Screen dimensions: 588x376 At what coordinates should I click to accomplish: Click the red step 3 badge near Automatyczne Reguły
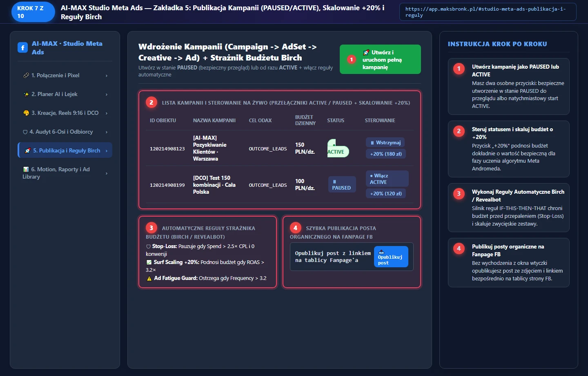pyautogui.click(x=151, y=228)
